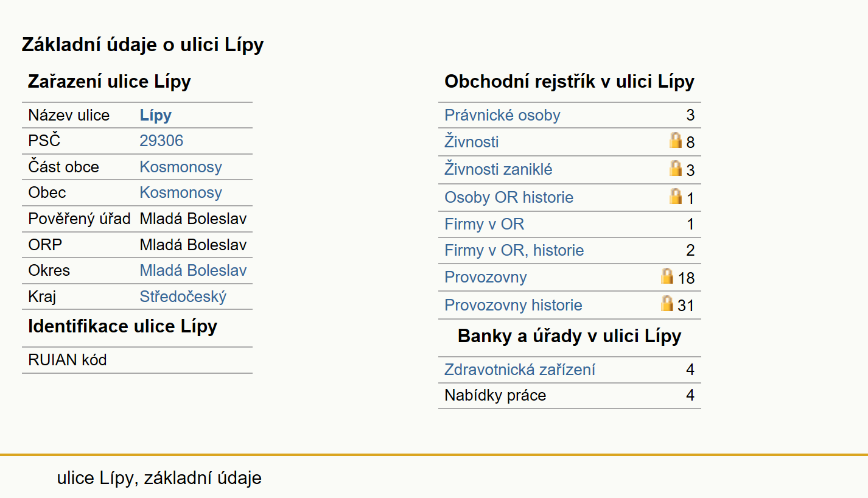Open the Středočeský region link
Viewport: 868px width, 498px height.
183,296
